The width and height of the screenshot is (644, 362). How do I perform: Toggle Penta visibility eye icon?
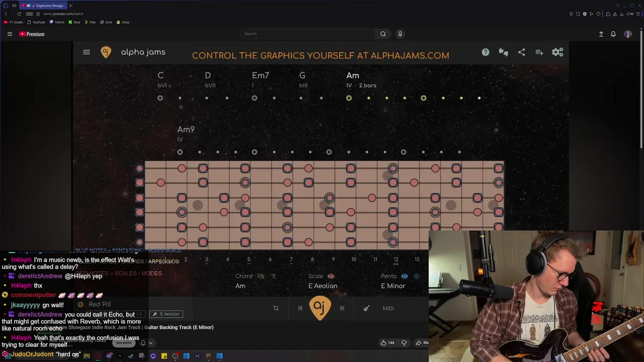[405, 276]
